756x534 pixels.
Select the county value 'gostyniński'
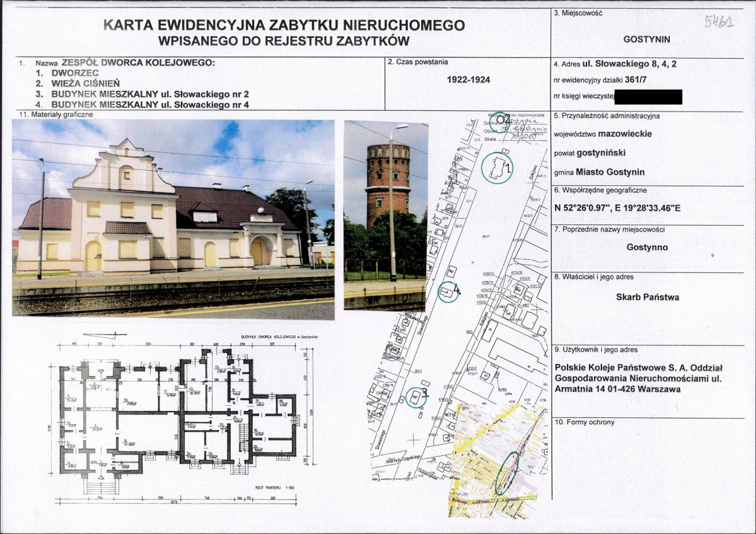click(601, 153)
